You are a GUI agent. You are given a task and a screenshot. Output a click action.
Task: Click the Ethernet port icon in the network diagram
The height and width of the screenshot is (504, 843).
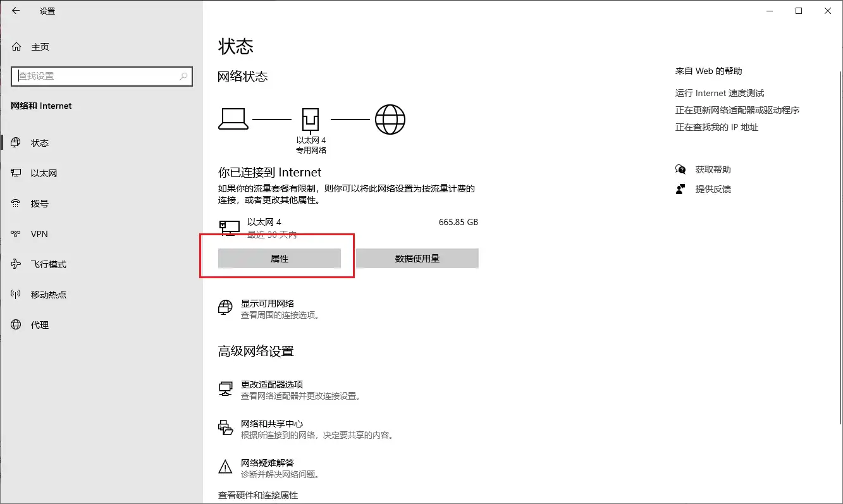pos(311,120)
